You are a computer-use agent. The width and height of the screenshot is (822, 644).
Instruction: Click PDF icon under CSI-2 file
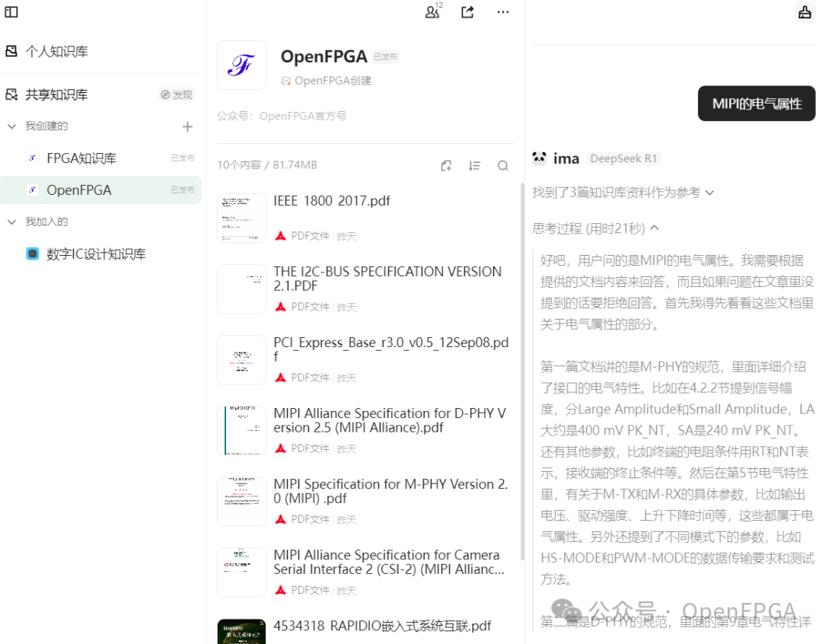point(280,590)
